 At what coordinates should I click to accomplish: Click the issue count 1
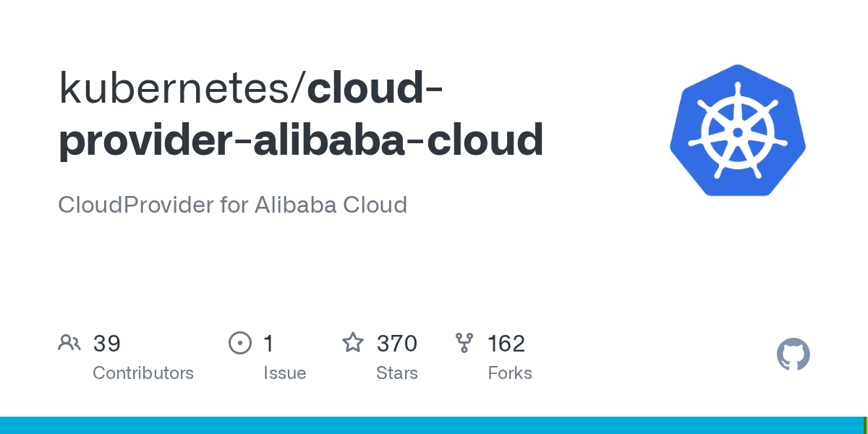[x=268, y=344]
